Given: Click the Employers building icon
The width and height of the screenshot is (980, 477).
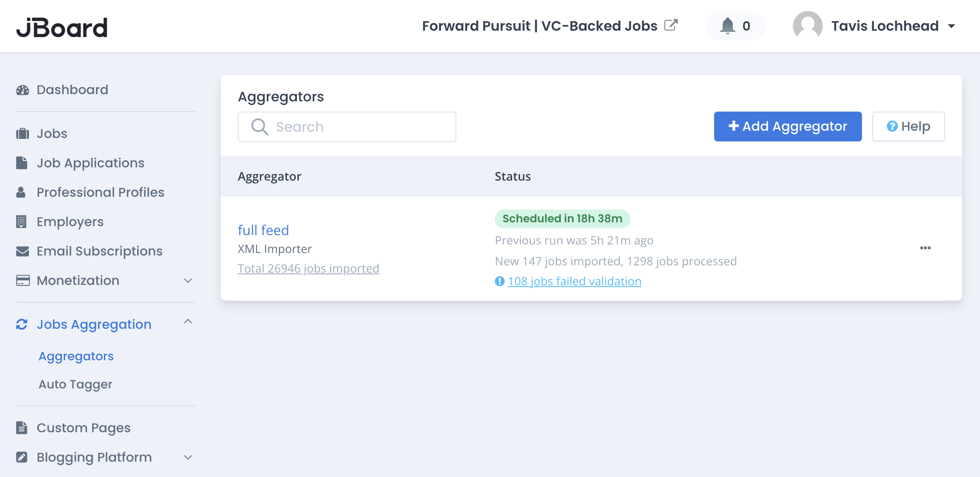Looking at the screenshot, I should (x=22, y=221).
